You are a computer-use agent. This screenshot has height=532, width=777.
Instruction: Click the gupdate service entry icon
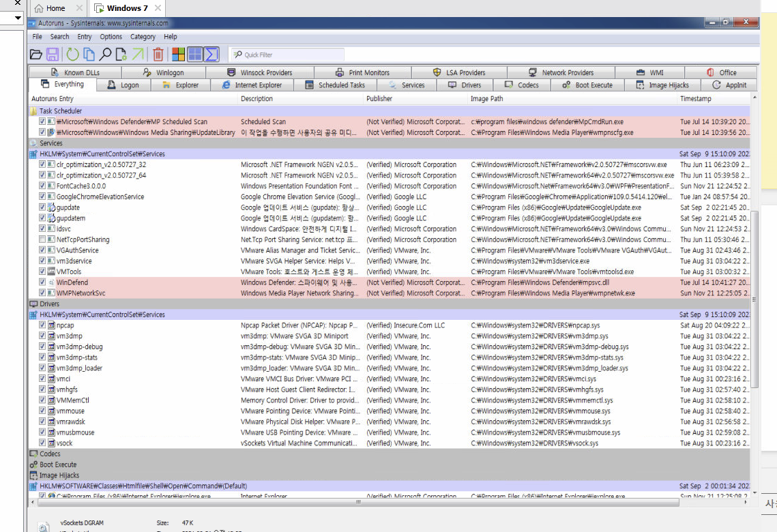tap(51, 207)
